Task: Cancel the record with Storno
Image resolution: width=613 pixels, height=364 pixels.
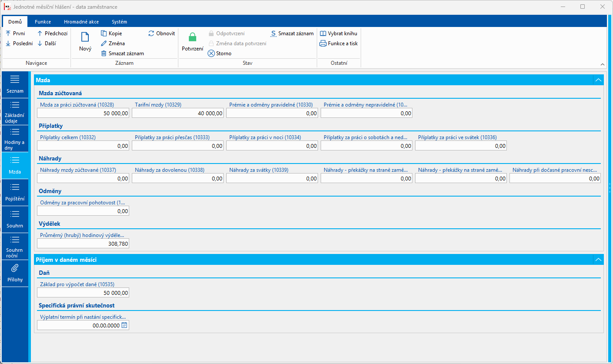Action: click(x=220, y=53)
